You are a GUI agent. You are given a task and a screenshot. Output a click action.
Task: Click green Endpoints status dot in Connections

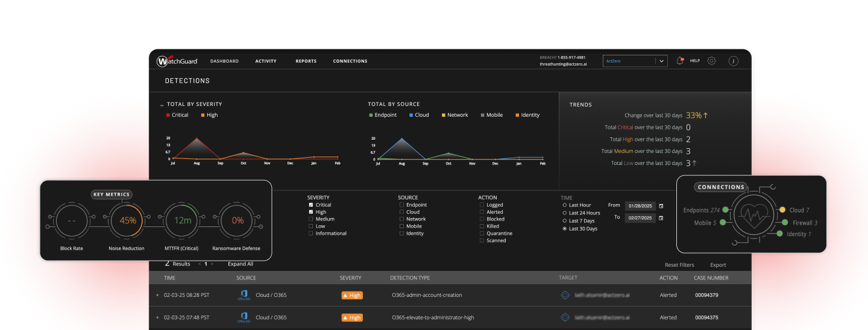point(726,210)
